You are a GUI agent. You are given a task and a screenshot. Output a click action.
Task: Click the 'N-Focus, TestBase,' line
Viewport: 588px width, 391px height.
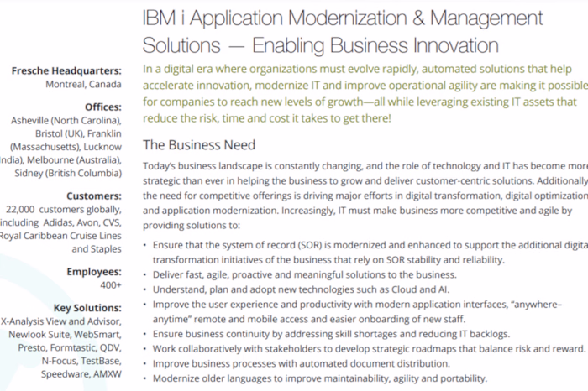click(x=81, y=361)
